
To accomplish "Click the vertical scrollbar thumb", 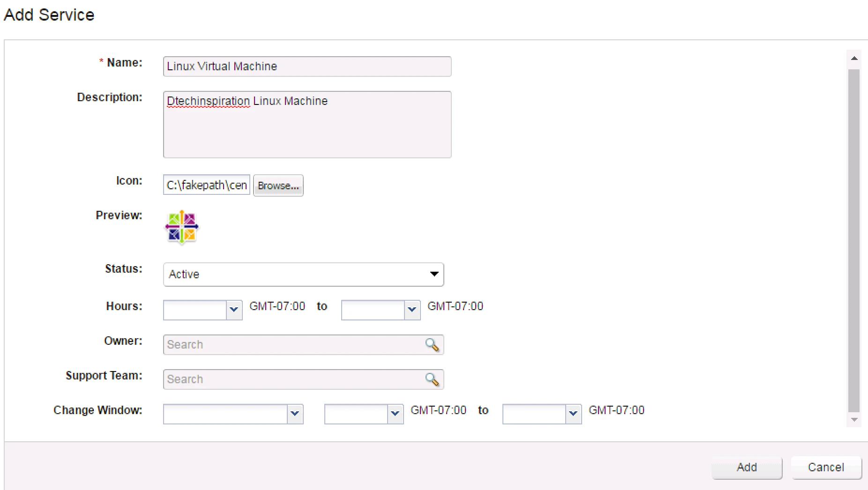I will (854, 241).
